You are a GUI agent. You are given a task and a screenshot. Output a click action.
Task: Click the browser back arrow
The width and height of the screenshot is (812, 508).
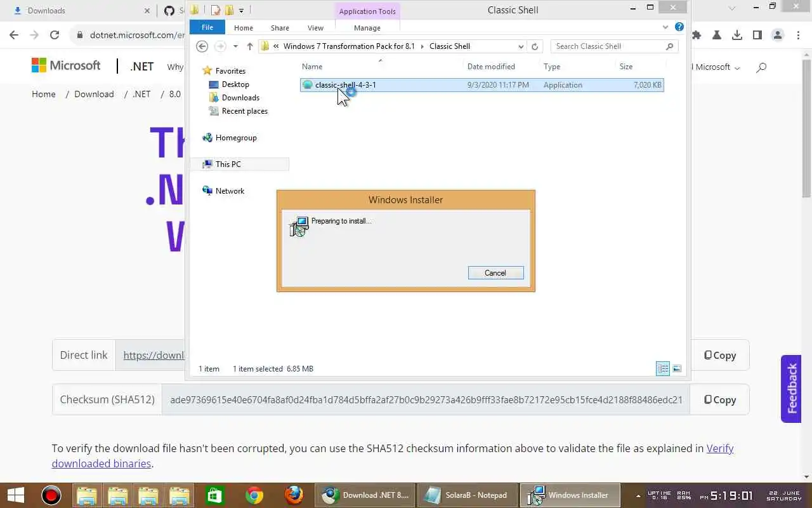(14, 35)
